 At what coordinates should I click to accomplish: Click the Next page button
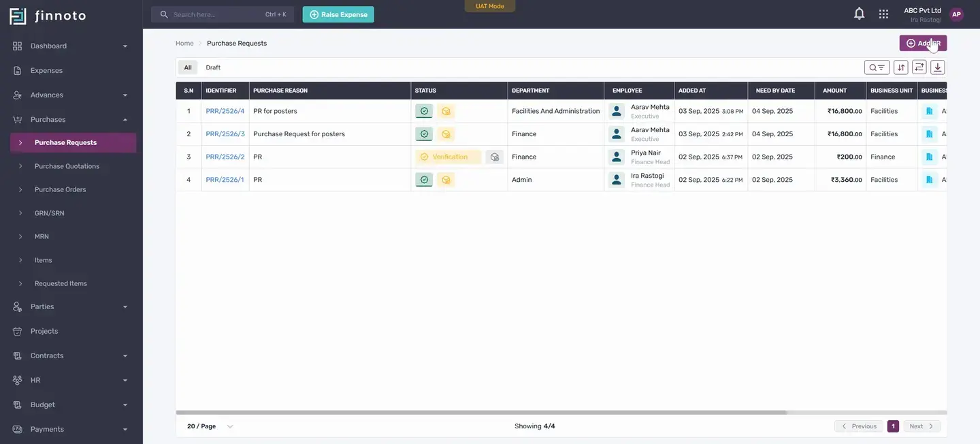click(x=922, y=426)
